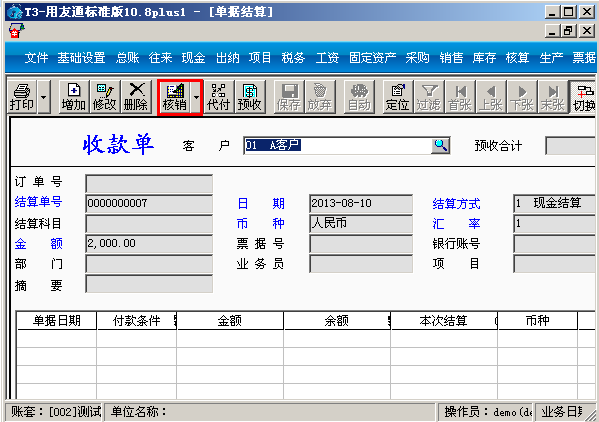Screen dimensions: 599x422
Task: Click the highlighted 核销 write-off icon
Action: tap(175, 97)
